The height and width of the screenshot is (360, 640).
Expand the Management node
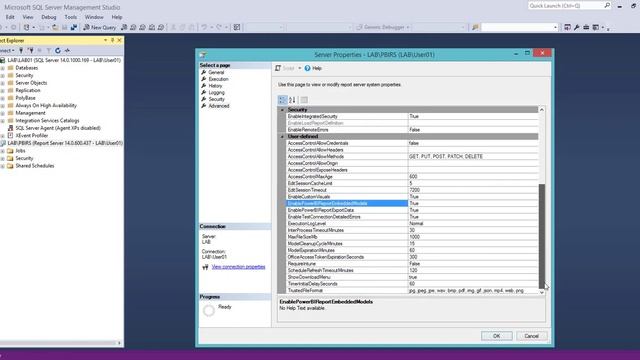tap(2, 113)
